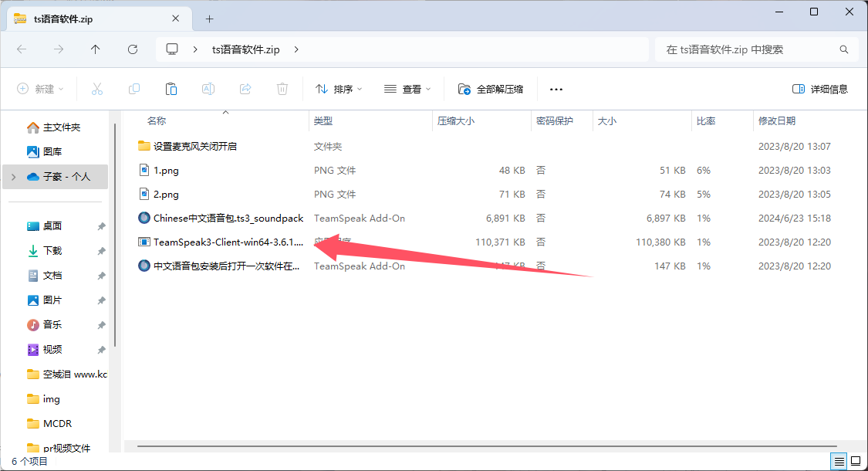Open the 排序 sort dropdown

coord(338,89)
